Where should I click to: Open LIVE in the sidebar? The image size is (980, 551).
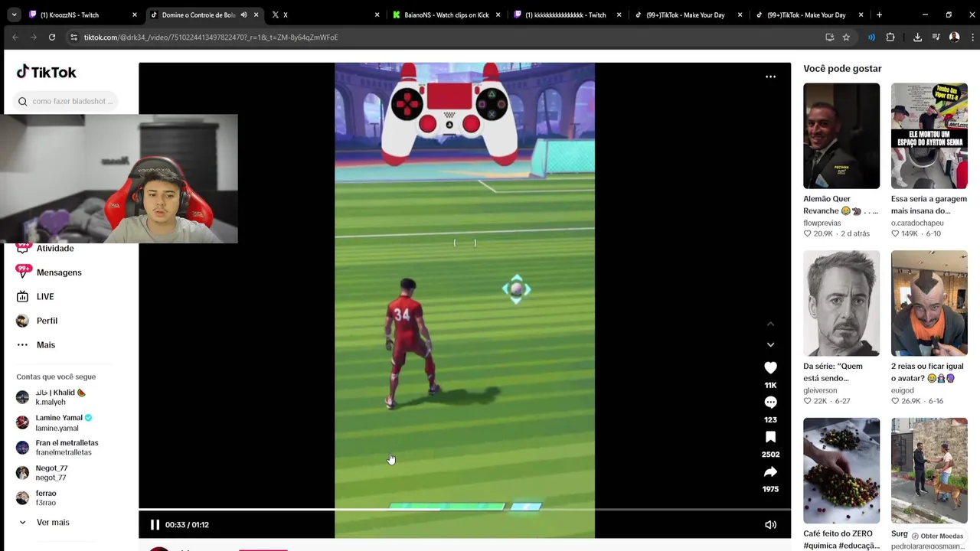tap(45, 296)
